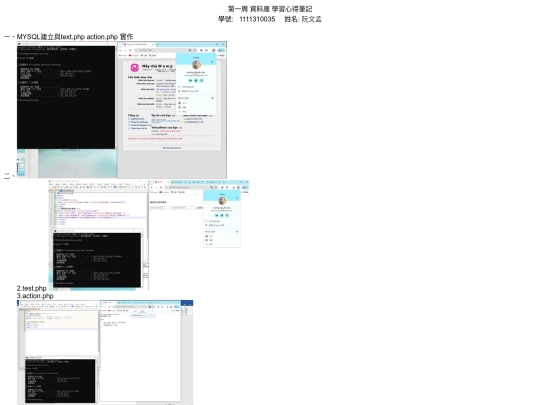This screenshot has width=540, height=405.
Task: Click the 3.action.php label
Action: pos(35,296)
